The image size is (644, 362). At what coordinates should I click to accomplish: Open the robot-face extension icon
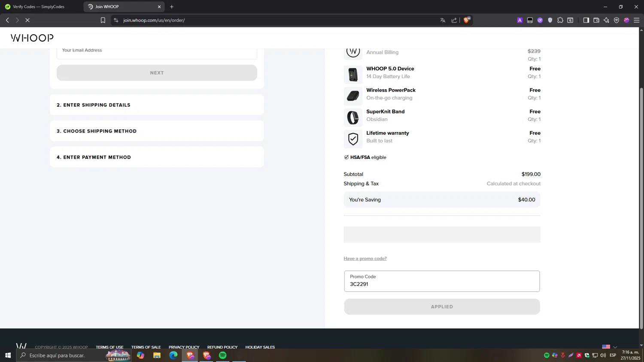pyautogui.click(x=530, y=20)
